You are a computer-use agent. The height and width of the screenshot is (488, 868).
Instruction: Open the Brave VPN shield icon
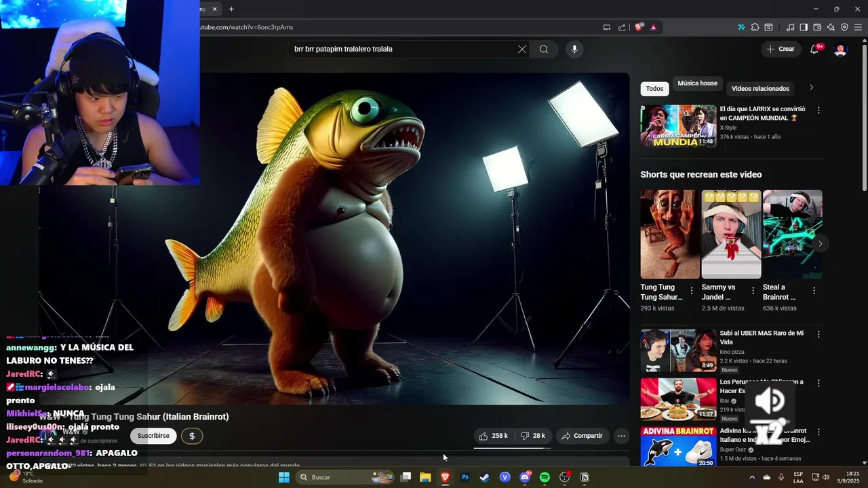[x=844, y=27]
